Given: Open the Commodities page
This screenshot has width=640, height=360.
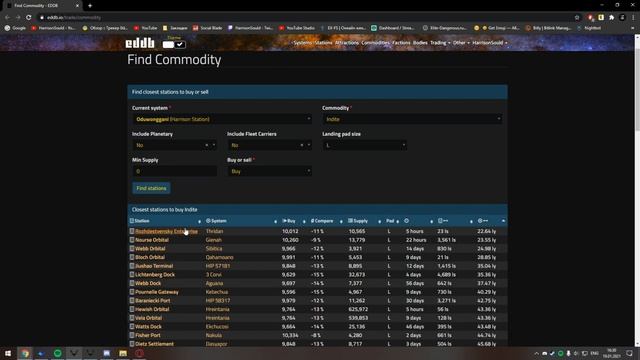Looking at the screenshot, I should (376, 43).
